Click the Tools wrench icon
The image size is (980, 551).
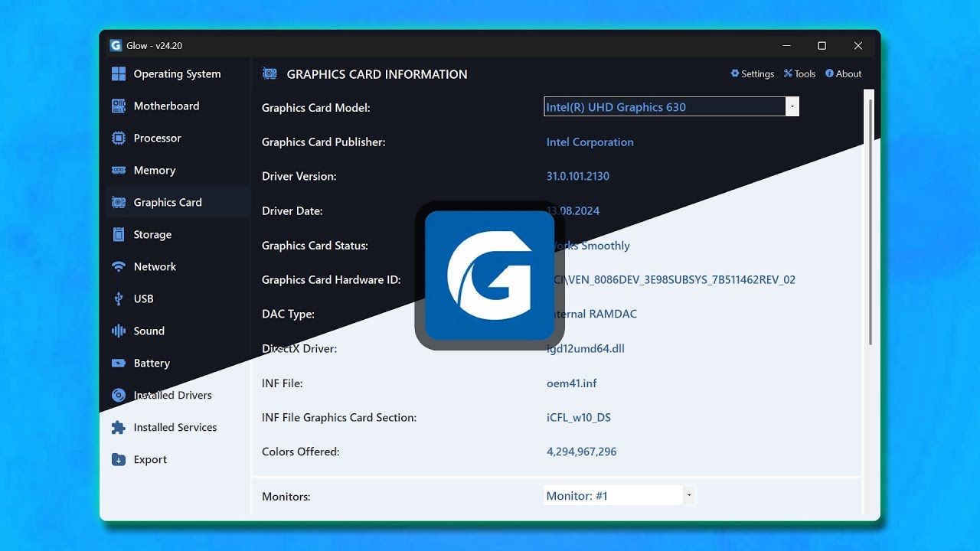pyautogui.click(x=788, y=73)
